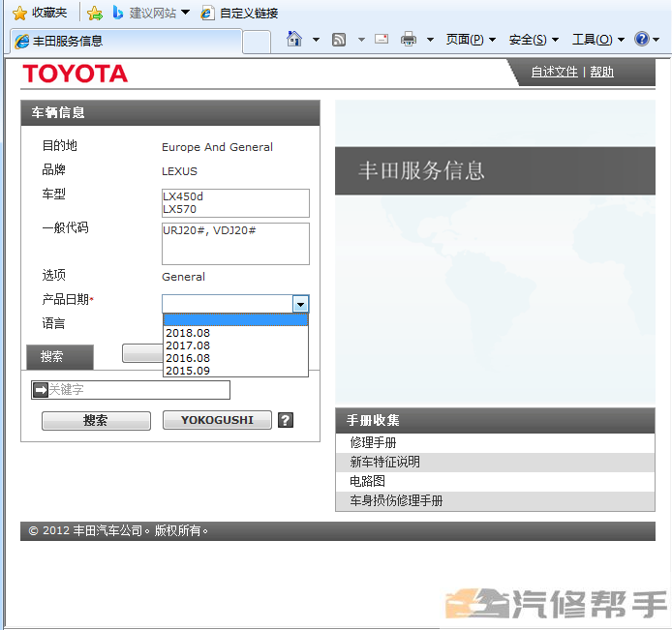Select the 丰田服务信息 browser tab
This screenshot has height=630, width=672.
point(126,41)
